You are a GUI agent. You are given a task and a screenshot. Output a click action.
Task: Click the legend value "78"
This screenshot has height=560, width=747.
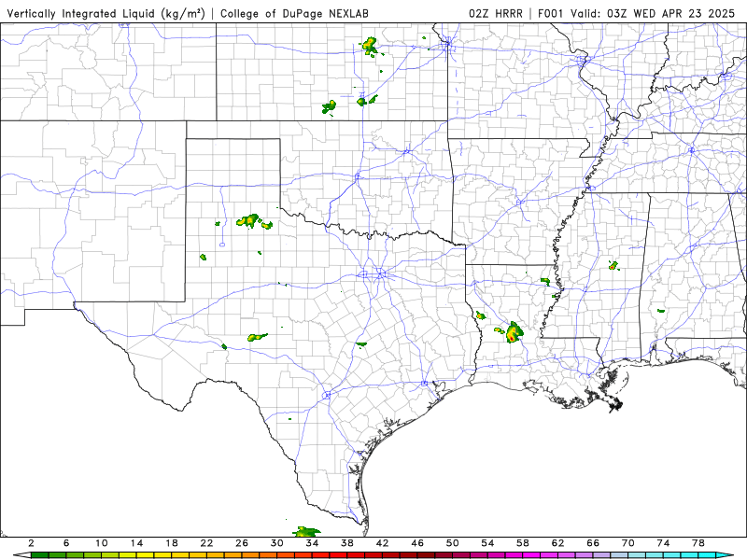click(698, 543)
